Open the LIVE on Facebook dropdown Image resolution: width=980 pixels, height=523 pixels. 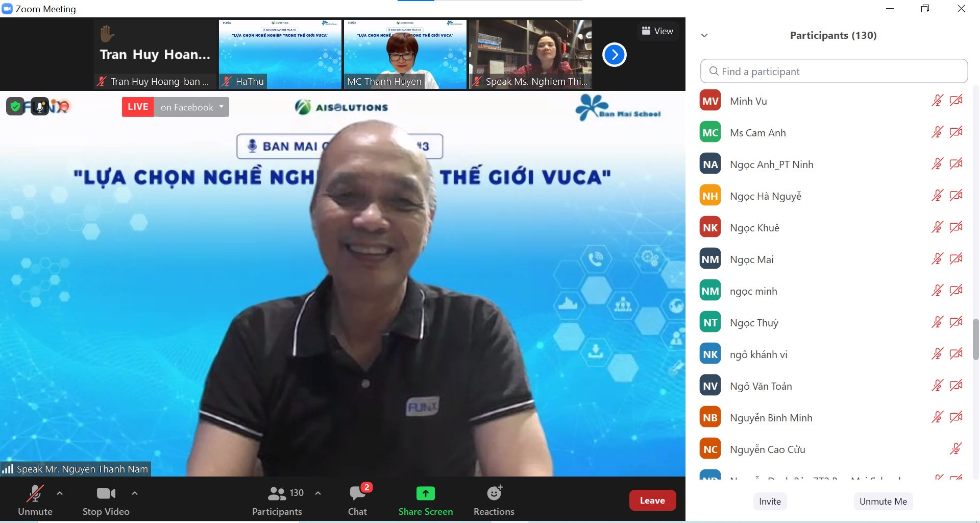[222, 107]
